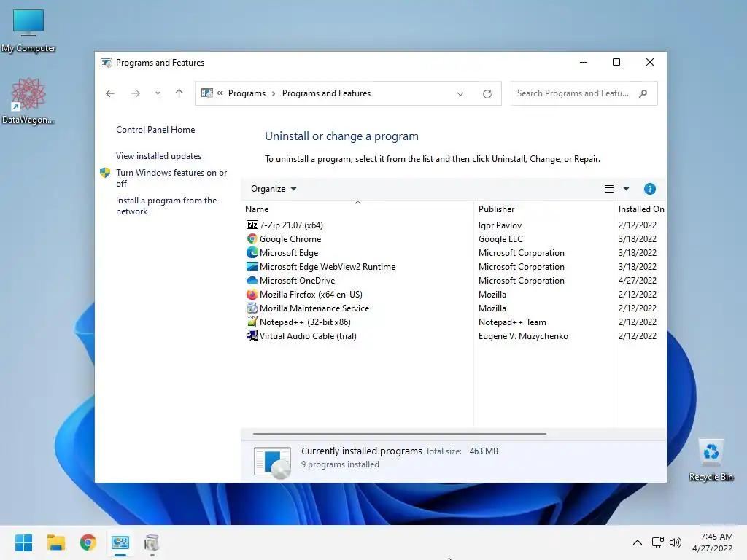This screenshot has width=747, height=560.
Task: Launch Chrome from the taskbar
Action: point(88,542)
